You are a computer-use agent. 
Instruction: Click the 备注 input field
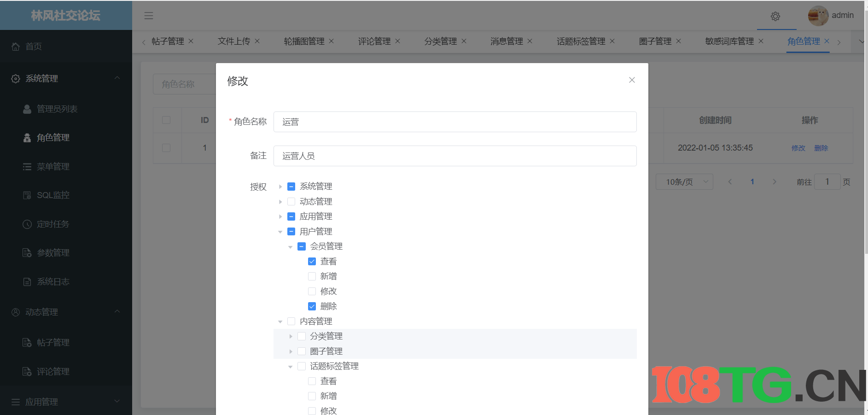(455, 156)
